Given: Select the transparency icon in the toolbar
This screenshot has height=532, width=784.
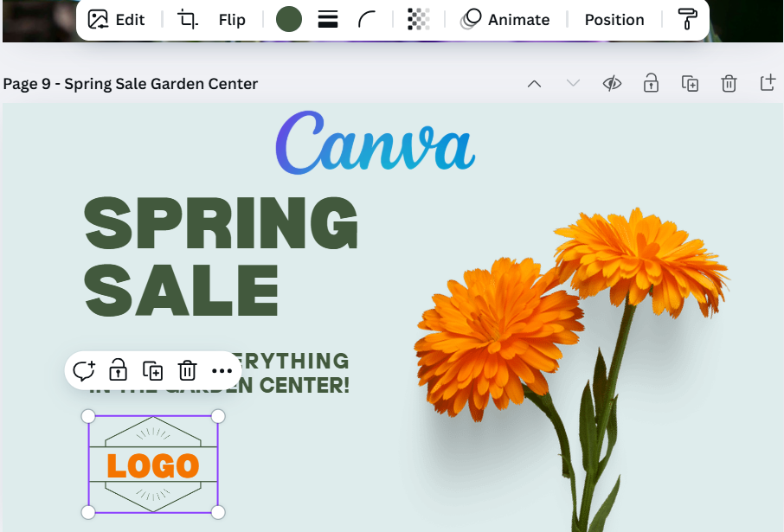Looking at the screenshot, I should coord(419,19).
